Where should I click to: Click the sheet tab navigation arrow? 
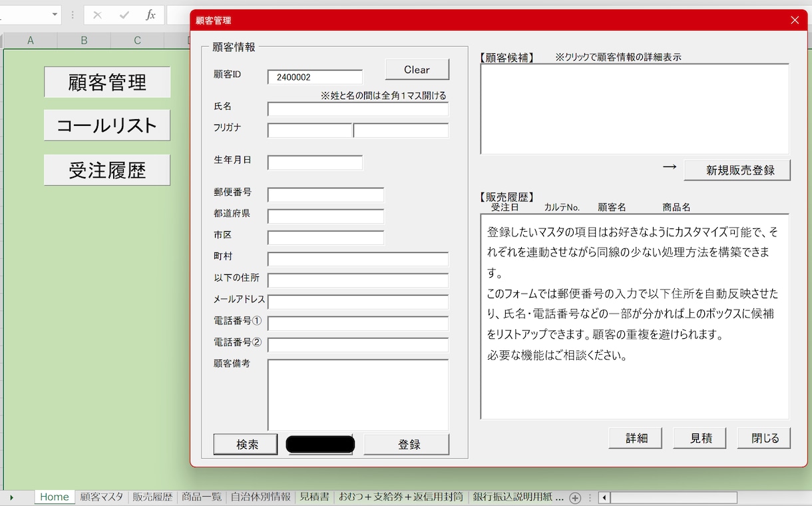click(x=11, y=497)
